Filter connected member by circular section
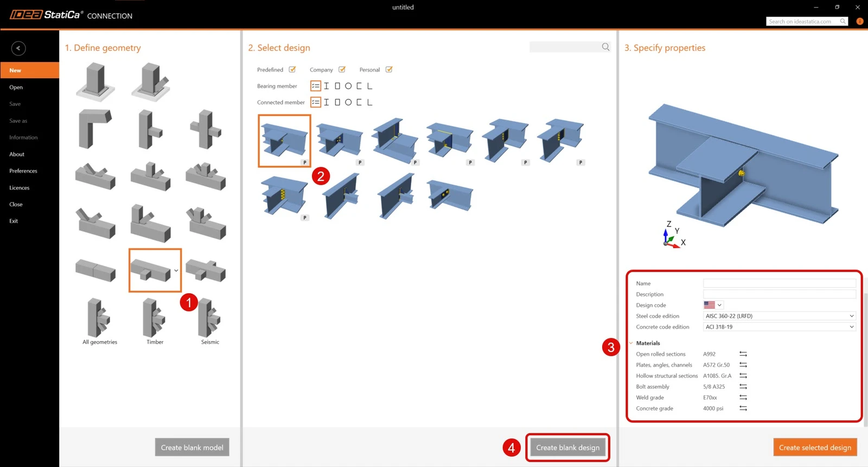 (x=348, y=102)
